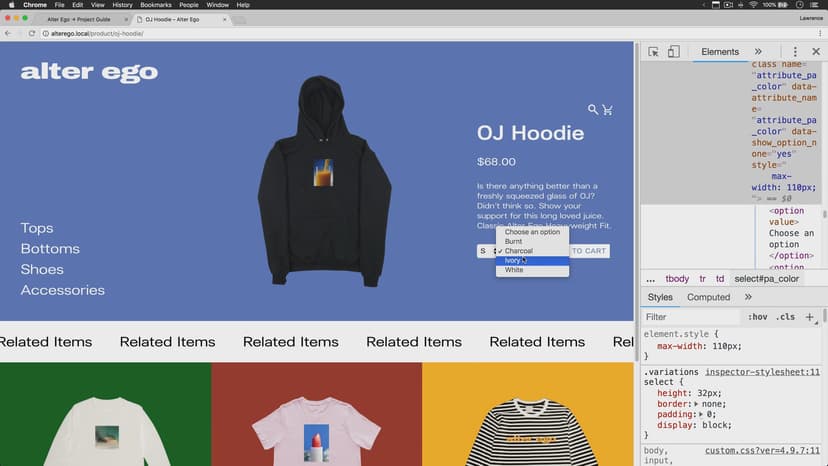
Task: Toggle the device toolbar icon in DevTools
Action: [673, 52]
